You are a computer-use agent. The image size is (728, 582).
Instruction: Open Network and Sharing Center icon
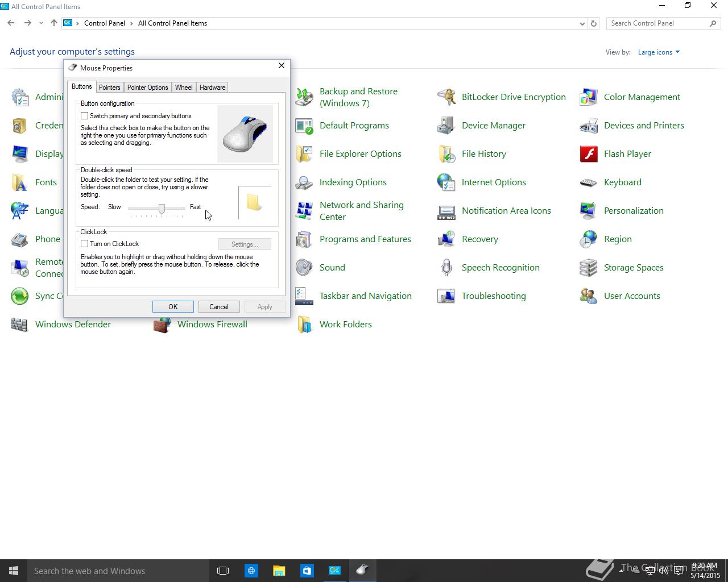point(304,211)
